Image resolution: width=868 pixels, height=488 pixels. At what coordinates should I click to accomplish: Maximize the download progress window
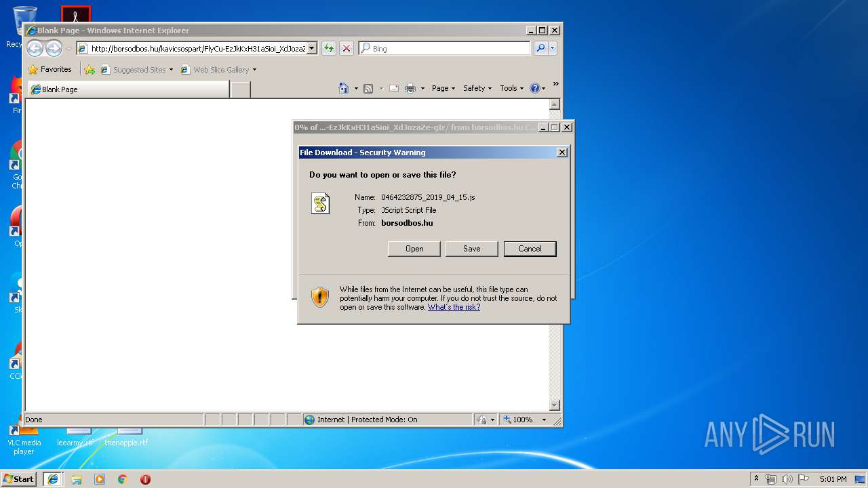click(554, 127)
